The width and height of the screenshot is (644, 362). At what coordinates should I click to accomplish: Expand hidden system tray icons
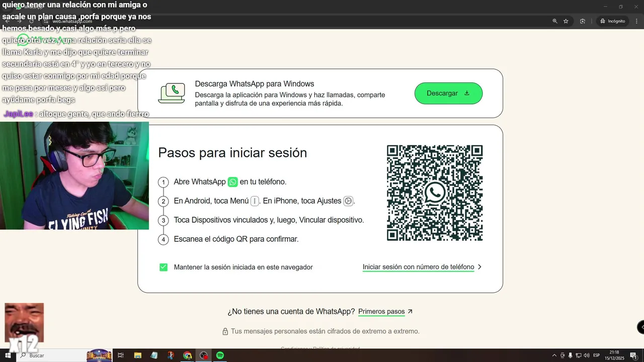(x=554, y=355)
